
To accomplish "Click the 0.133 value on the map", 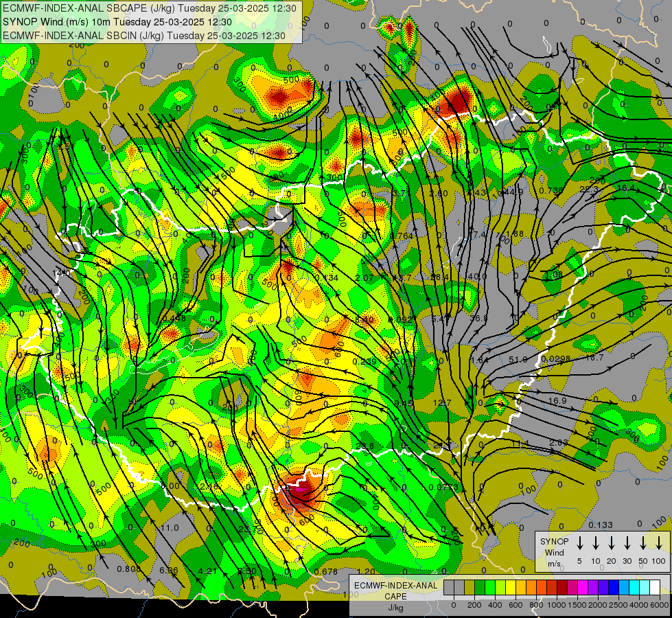I will (x=601, y=525).
